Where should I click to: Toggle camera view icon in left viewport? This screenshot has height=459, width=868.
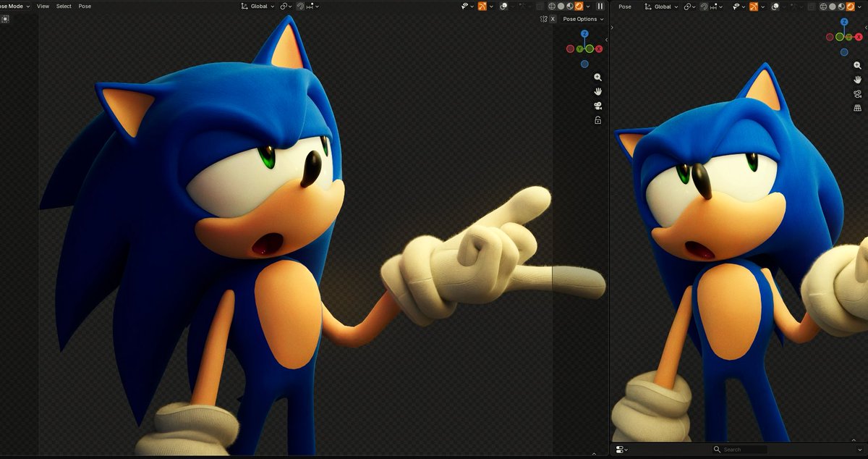coord(598,106)
